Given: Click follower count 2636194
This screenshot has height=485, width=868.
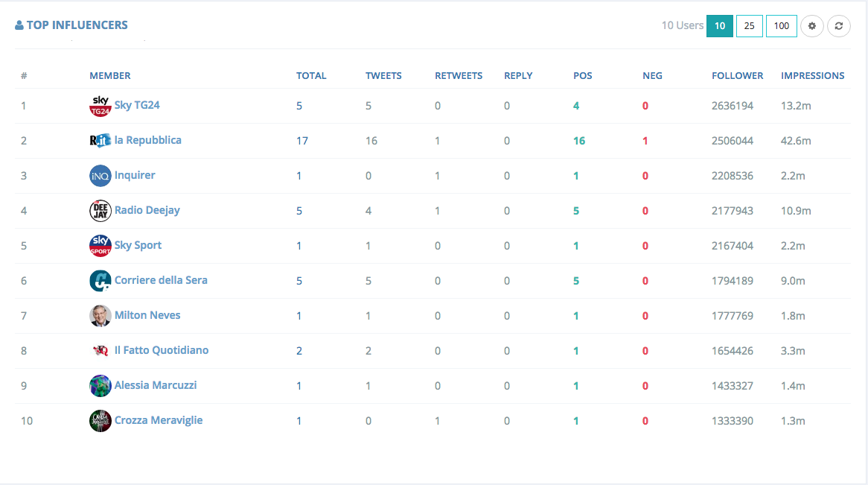Looking at the screenshot, I should tap(733, 106).
